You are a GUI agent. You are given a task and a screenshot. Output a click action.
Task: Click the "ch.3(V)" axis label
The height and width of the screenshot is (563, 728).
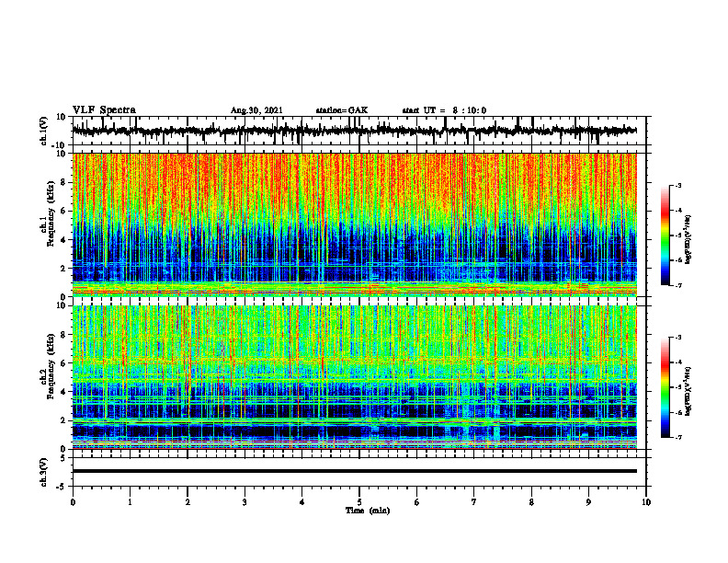44,472
